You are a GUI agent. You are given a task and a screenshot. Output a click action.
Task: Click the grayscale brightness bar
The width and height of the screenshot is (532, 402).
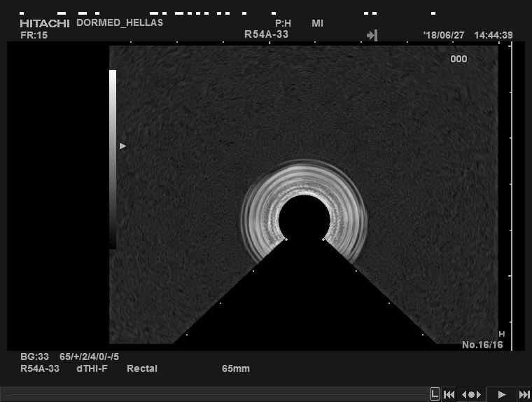[113, 159]
